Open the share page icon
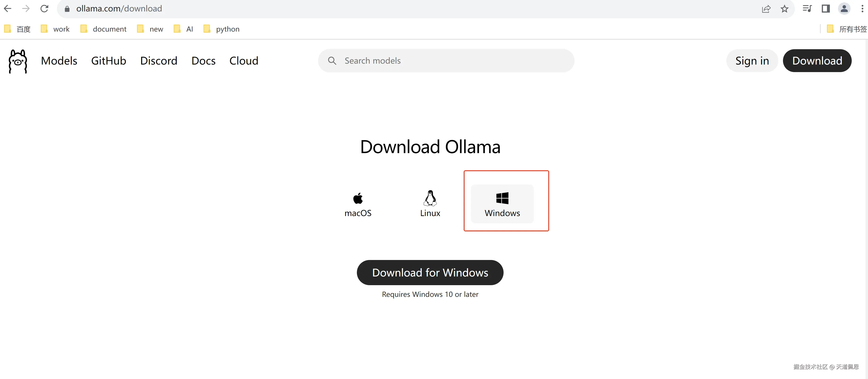 [x=766, y=8]
